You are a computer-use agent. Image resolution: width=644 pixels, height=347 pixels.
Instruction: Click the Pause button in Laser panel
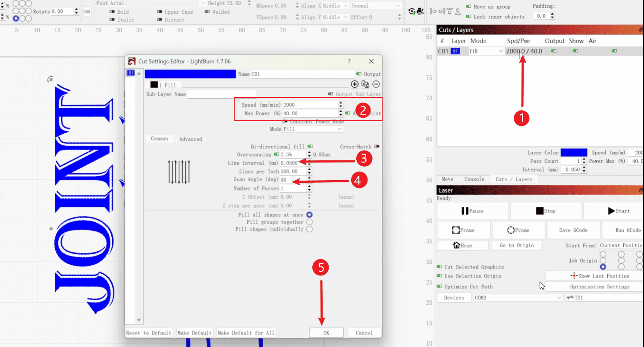point(472,211)
